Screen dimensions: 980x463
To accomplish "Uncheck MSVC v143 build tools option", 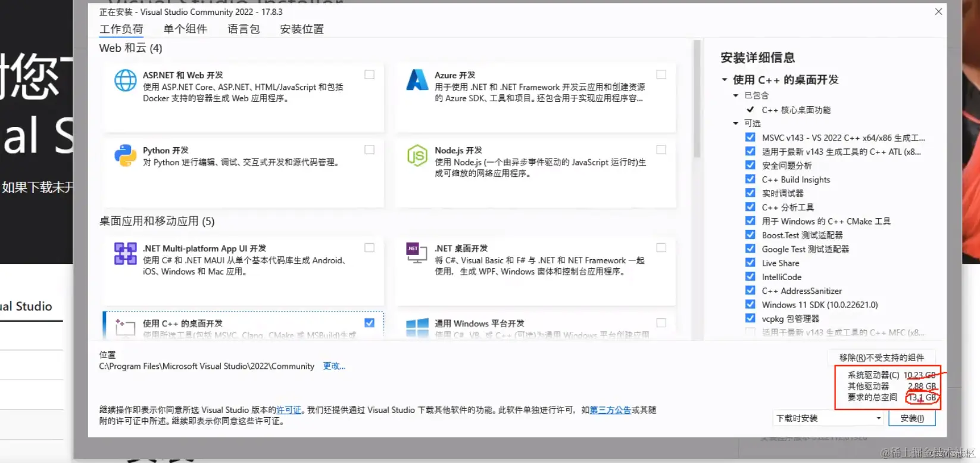I will point(750,137).
